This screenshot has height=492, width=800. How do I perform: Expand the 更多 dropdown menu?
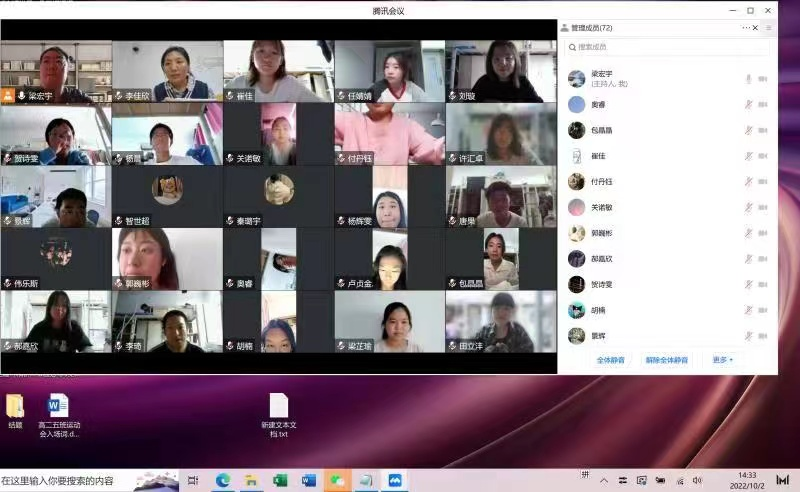pos(722,359)
